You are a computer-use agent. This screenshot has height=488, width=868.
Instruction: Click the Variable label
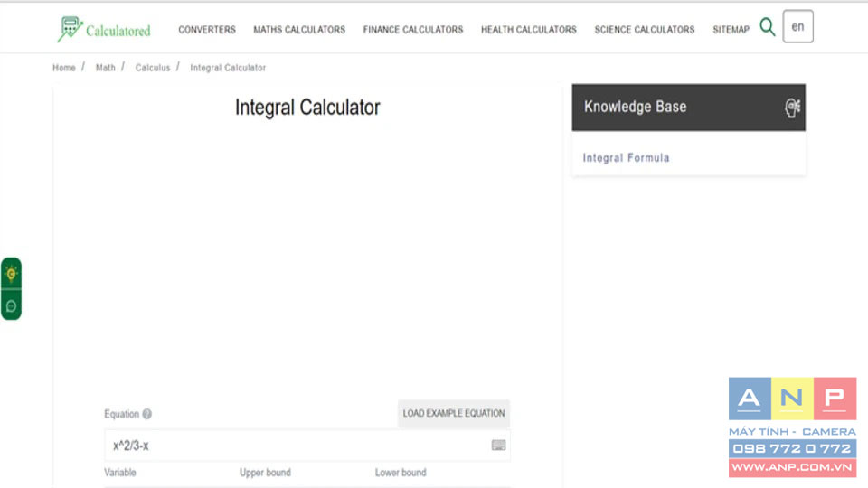[x=120, y=473]
